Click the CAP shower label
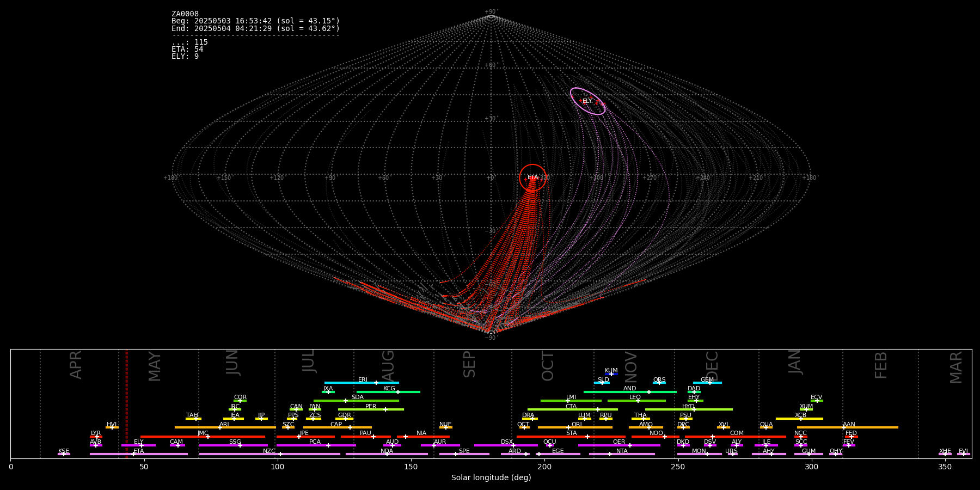This screenshot has width=980, height=490. 336,425
